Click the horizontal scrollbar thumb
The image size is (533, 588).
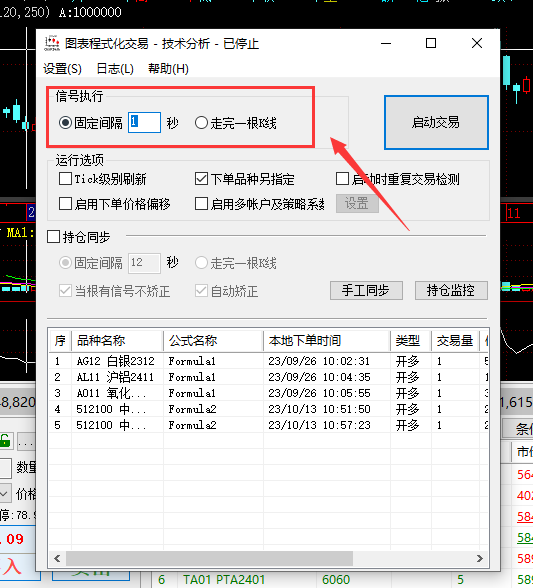pos(209,558)
